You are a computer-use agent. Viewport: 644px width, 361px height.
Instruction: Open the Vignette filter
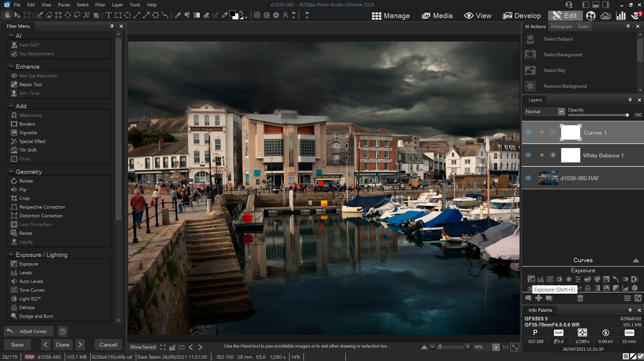[28, 133]
